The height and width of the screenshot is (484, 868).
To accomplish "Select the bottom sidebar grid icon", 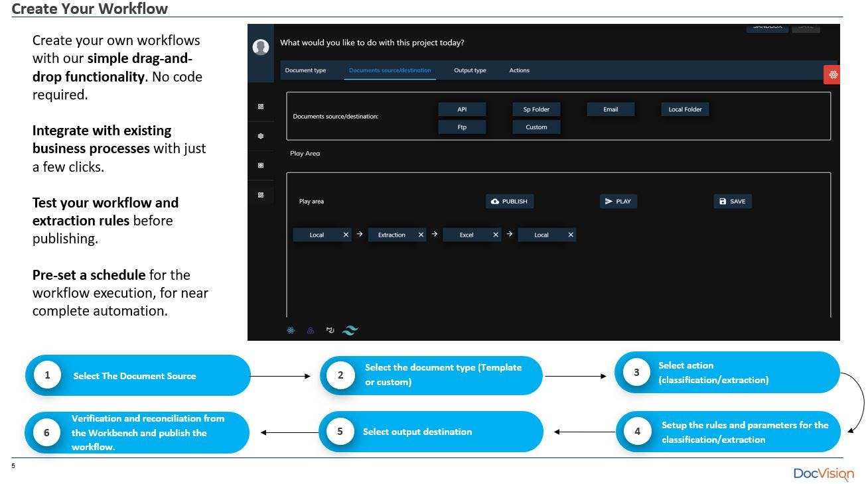I will tap(261, 194).
